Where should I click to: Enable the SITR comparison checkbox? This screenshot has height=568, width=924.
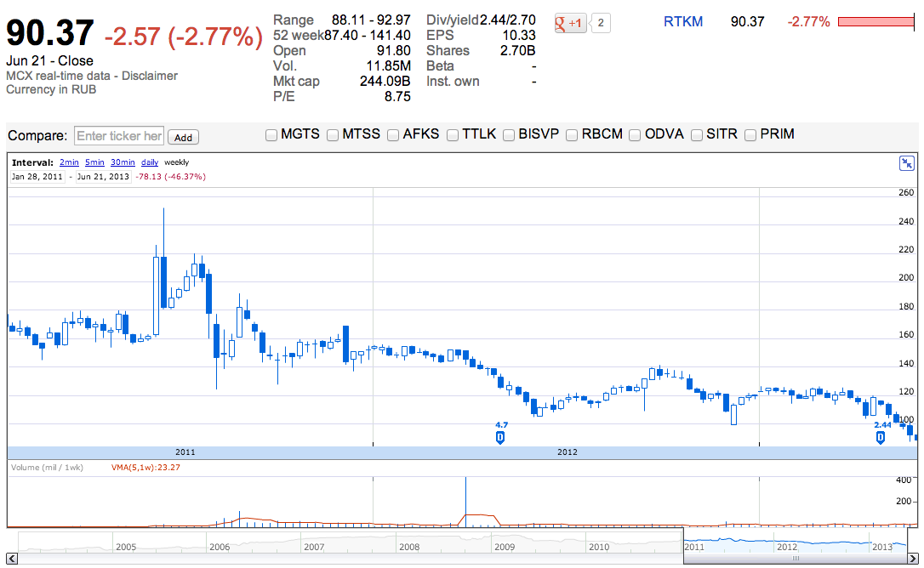697,135
